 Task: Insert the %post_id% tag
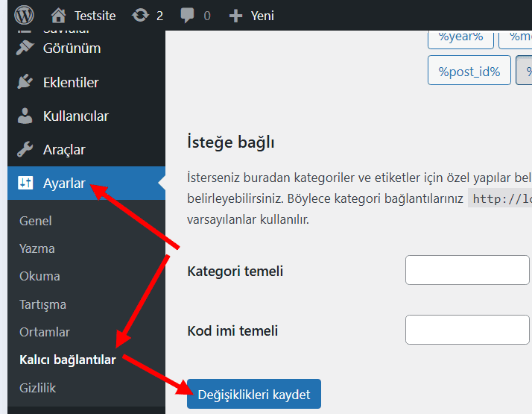[x=469, y=70]
